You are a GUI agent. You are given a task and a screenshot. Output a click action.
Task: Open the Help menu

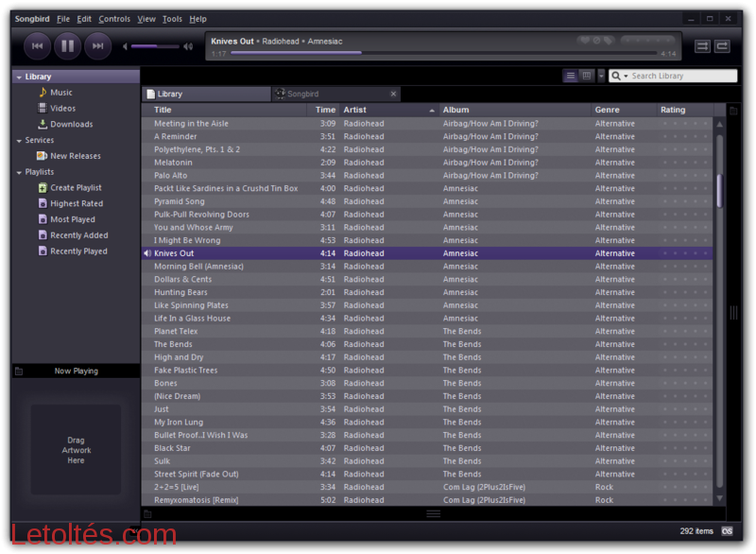click(x=198, y=19)
